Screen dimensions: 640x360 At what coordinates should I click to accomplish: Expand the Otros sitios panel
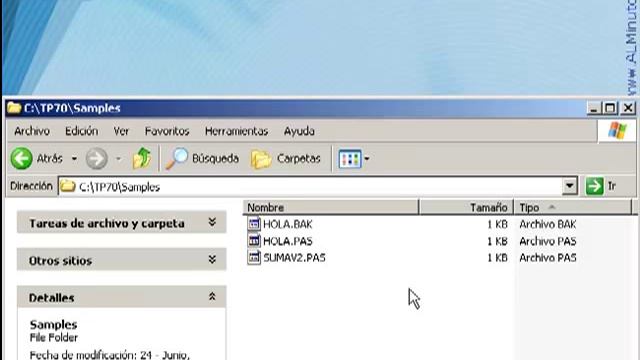(x=212, y=260)
